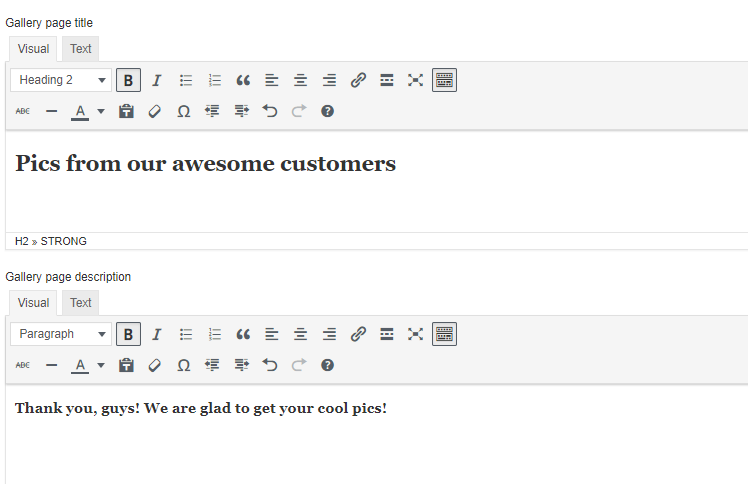Screen dimensions: 748x484
Task: Toggle Bold button in description editor
Action: [x=128, y=335]
